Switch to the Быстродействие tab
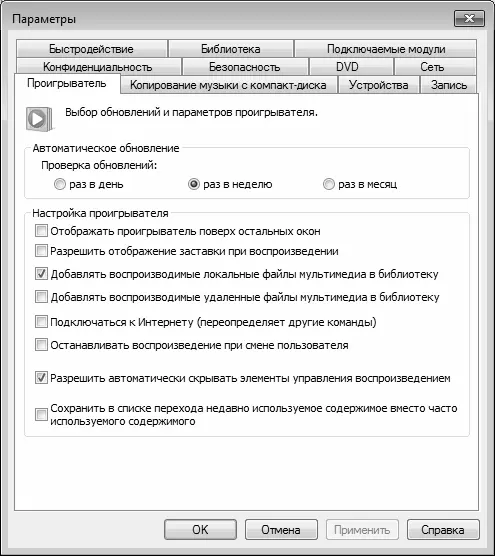495x556 pixels. [x=91, y=49]
